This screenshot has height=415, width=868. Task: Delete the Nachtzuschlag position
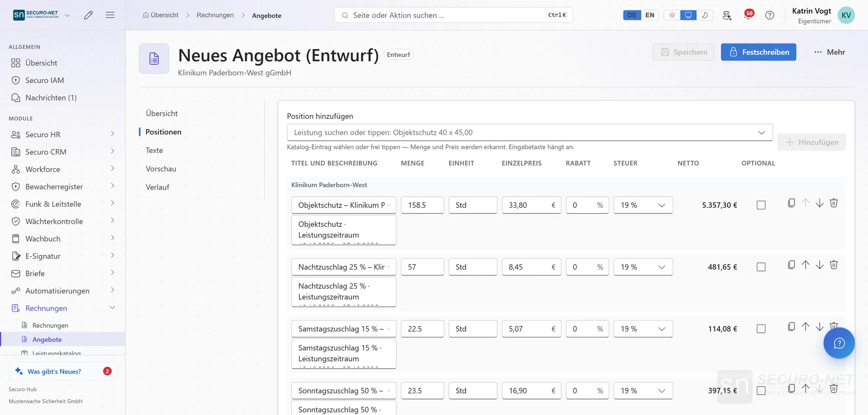pyautogui.click(x=834, y=265)
